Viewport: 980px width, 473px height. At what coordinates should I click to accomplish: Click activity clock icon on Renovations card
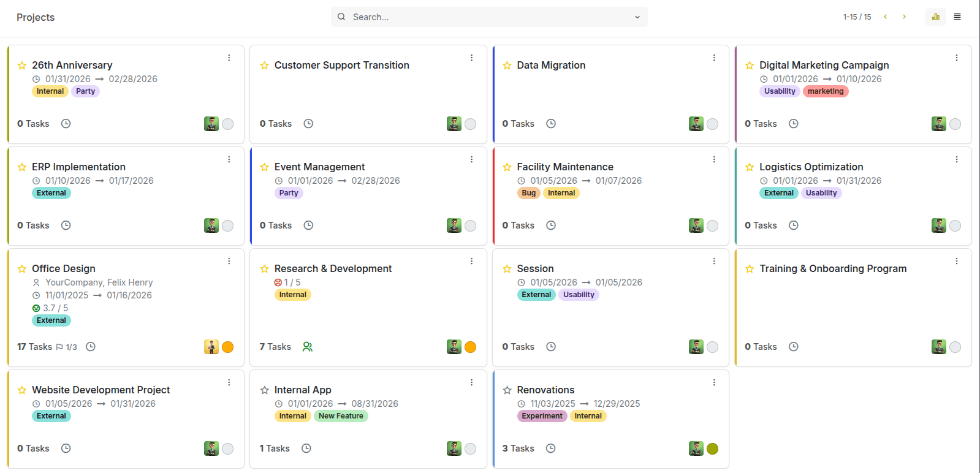click(x=551, y=448)
